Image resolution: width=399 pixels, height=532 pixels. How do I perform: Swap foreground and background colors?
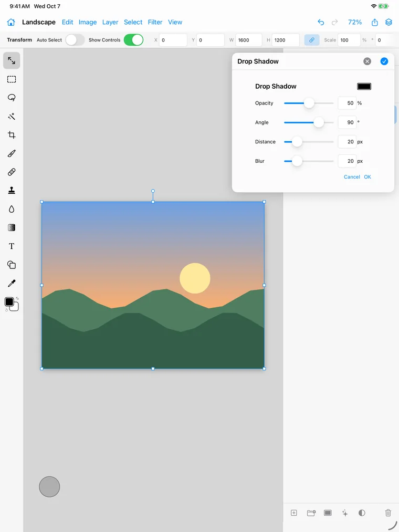coord(17,298)
